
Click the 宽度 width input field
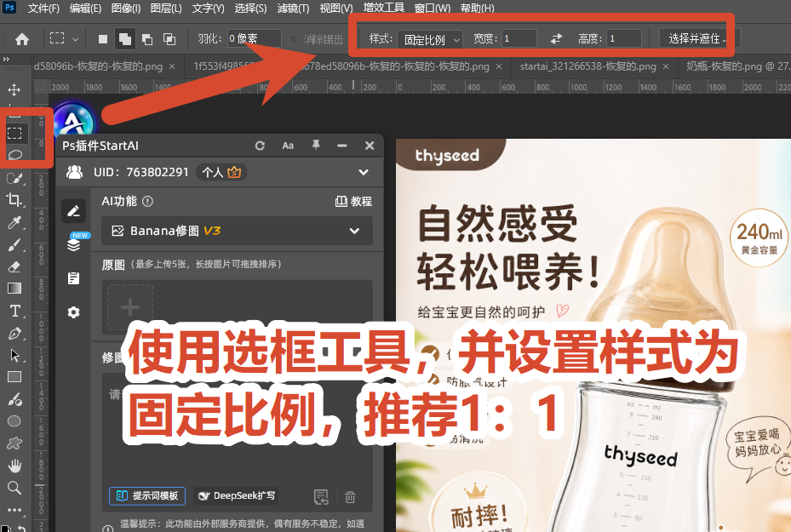click(519, 39)
